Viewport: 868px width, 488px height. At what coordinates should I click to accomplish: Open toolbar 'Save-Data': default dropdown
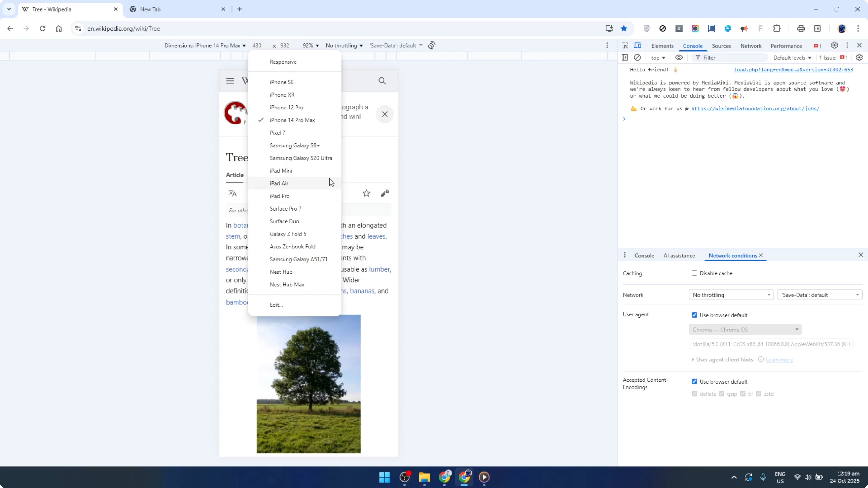(396, 45)
